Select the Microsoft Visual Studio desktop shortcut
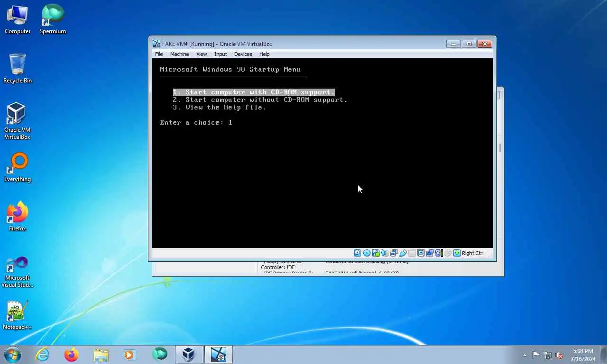Screen dimensions: 607x364 click(x=18, y=272)
